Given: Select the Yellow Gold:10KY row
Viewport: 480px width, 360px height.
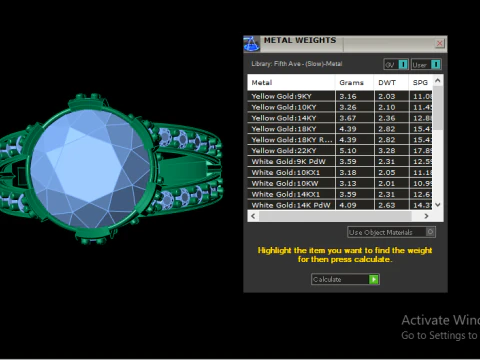Looking at the screenshot, I should tap(340, 107).
